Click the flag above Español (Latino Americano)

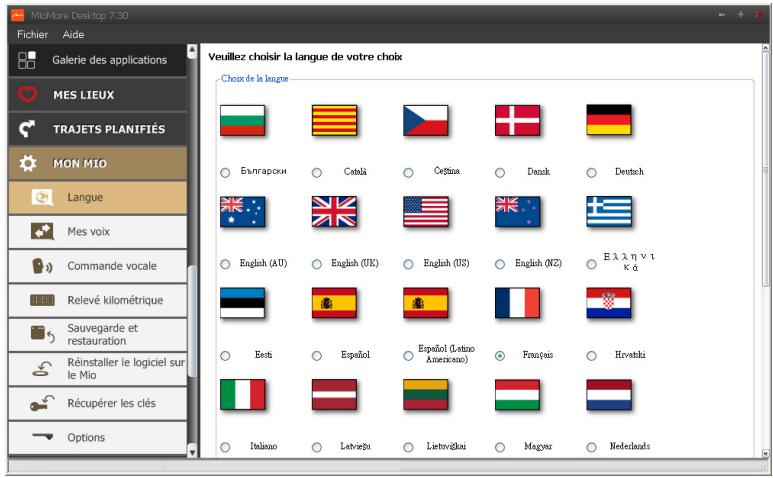pos(426,303)
